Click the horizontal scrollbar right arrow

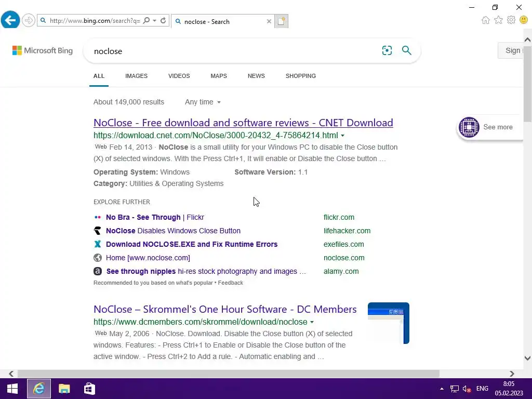coord(512,374)
